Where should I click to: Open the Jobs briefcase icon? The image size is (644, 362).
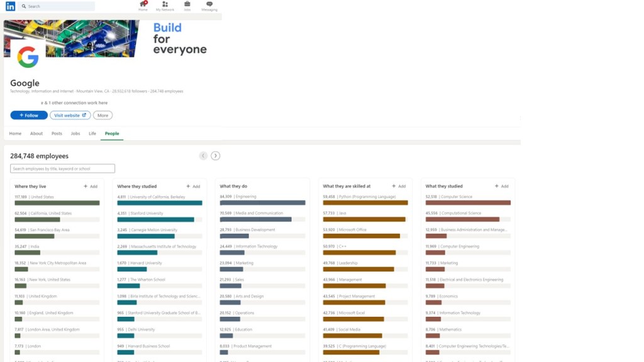click(x=187, y=6)
